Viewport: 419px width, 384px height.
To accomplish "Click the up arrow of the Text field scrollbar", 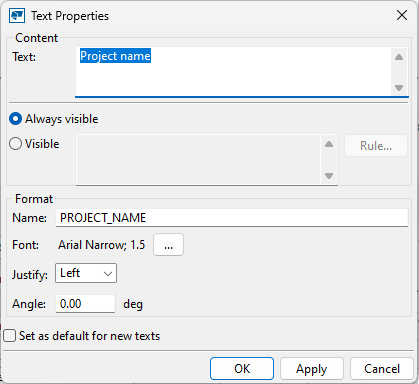I will tap(399, 57).
